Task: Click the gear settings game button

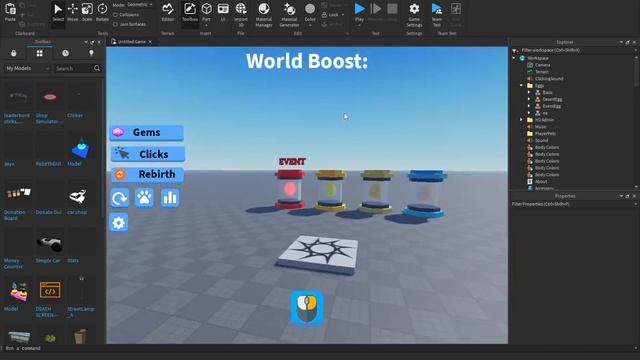Action: [119, 223]
